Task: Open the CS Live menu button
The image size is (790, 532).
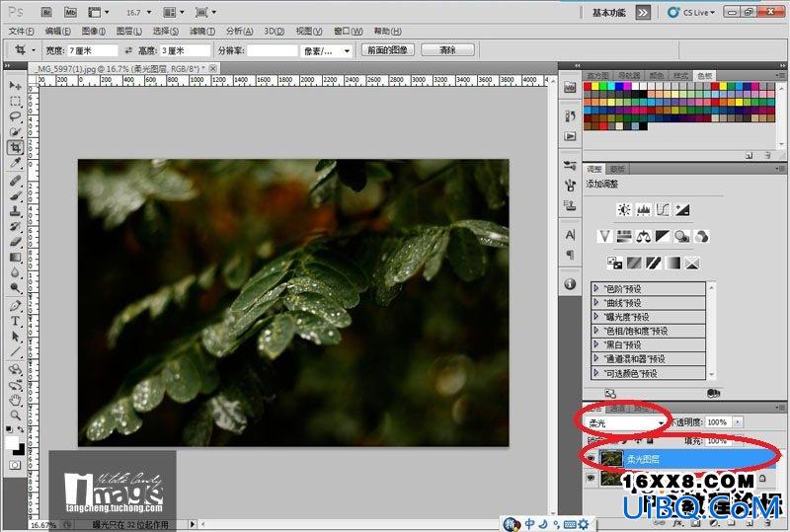Action: click(x=691, y=12)
